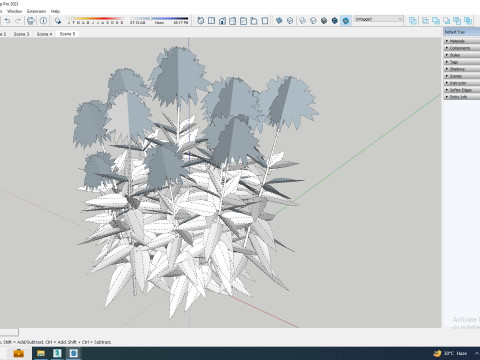
Task: Expand the Entity Info tray panel
Action: click(x=462, y=97)
